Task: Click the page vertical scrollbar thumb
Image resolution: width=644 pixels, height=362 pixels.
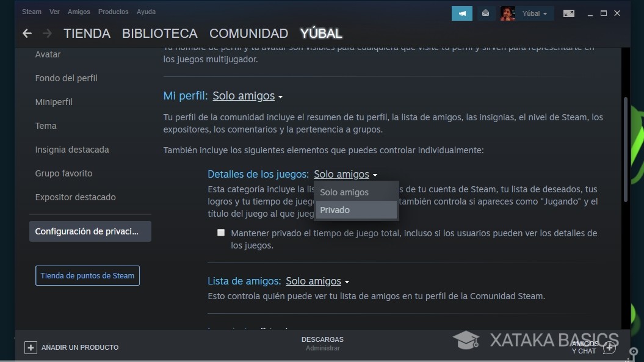Action: pos(626,150)
